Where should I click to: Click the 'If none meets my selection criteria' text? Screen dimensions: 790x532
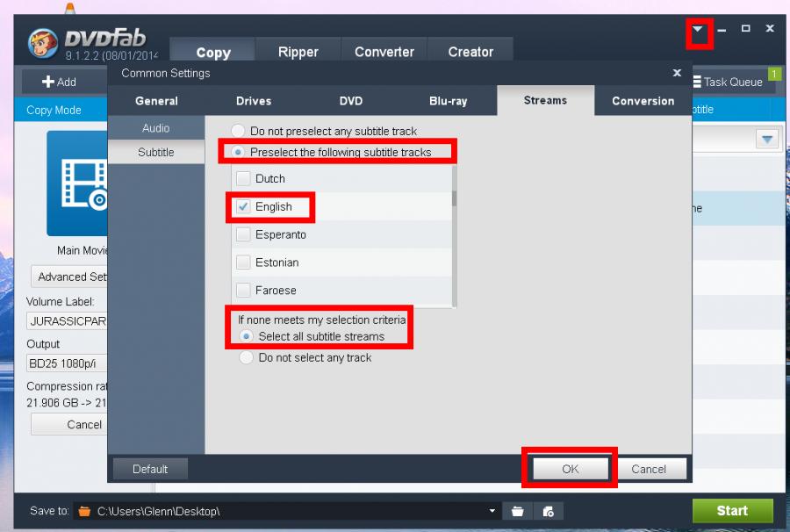click(x=322, y=320)
